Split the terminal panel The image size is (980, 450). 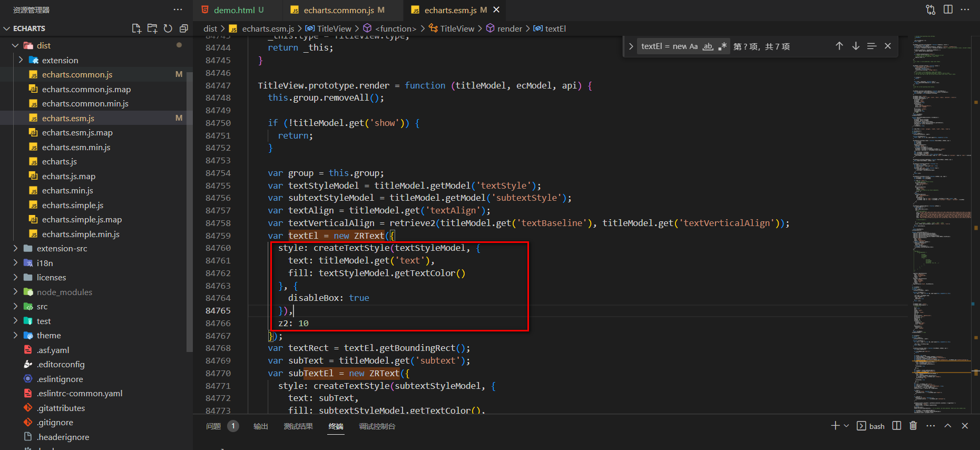897,426
